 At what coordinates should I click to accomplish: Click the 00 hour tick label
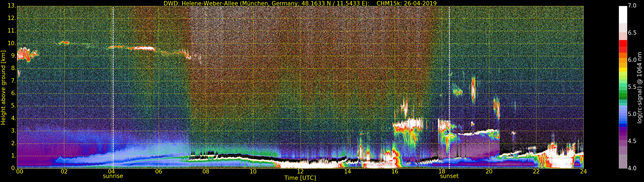tap(20, 172)
